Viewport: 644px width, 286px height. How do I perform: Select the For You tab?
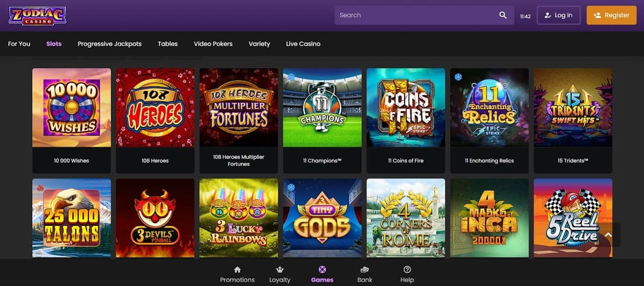point(19,44)
